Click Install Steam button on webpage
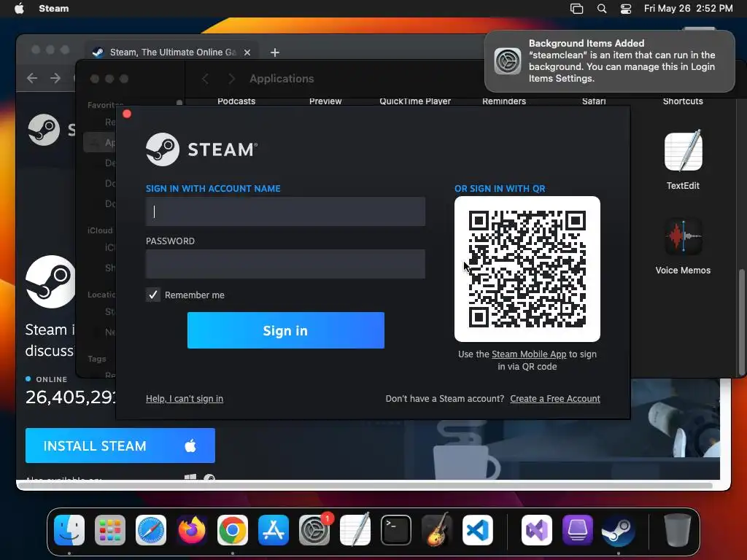Screen dimensions: 747x560 click(x=120, y=446)
